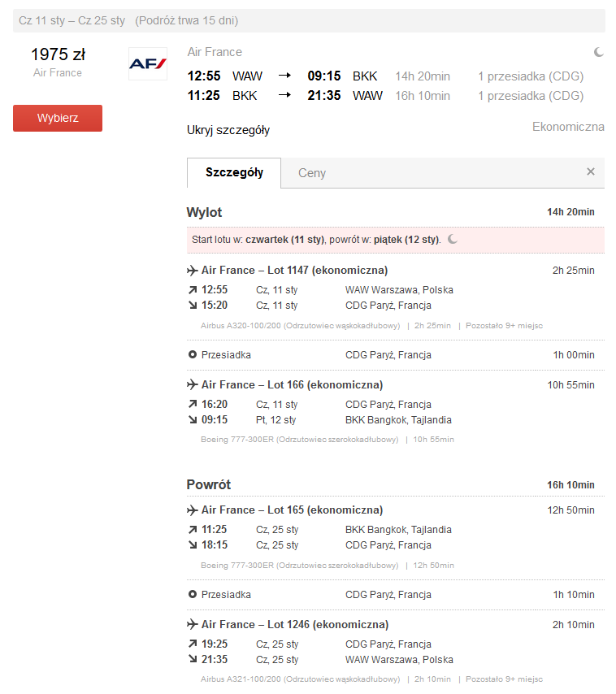The height and width of the screenshot is (694, 616).
Task: Select the Szczegóły tab
Action: 234,172
